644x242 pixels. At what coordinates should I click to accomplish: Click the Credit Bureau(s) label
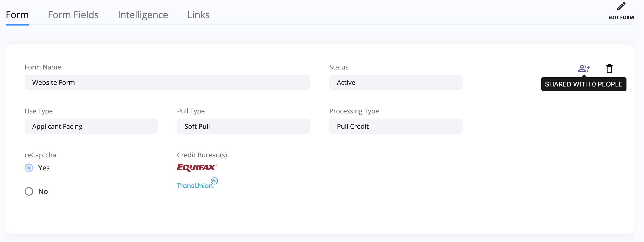pos(202,155)
